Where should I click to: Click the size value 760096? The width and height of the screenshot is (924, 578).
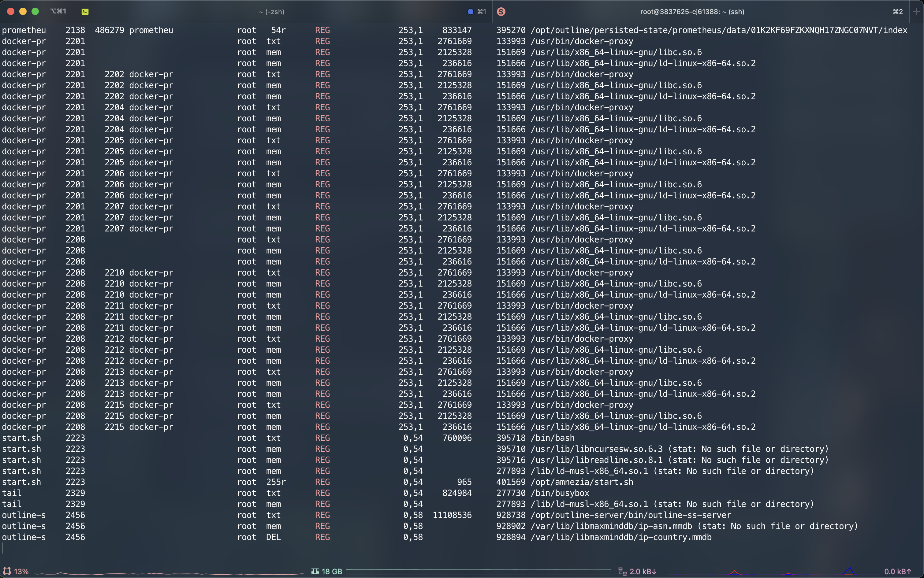pos(457,438)
